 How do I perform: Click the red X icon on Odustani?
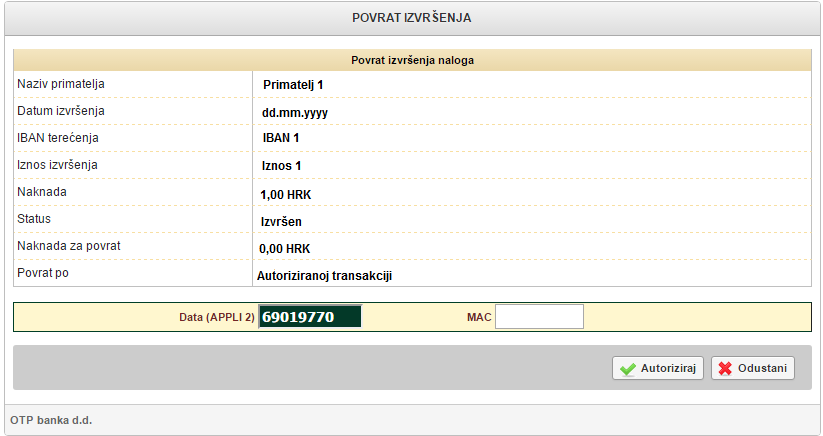click(725, 369)
